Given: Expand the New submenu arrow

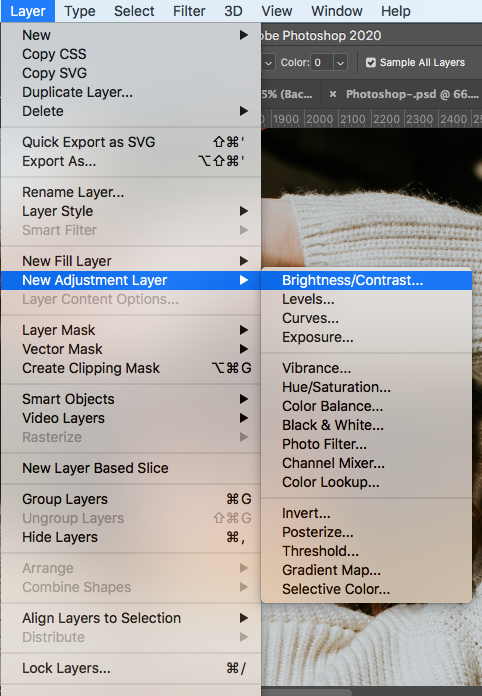Looking at the screenshot, I should point(244,35).
